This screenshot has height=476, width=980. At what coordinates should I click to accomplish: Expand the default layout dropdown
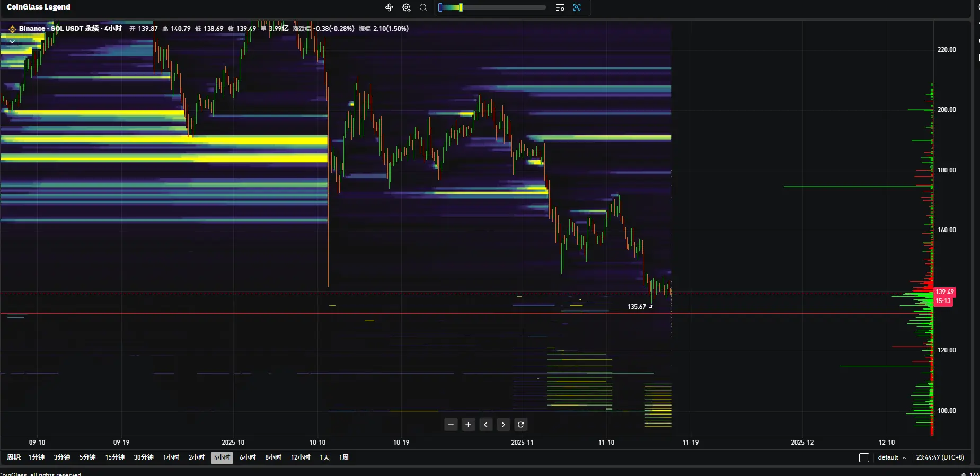click(x=892, y=457)
